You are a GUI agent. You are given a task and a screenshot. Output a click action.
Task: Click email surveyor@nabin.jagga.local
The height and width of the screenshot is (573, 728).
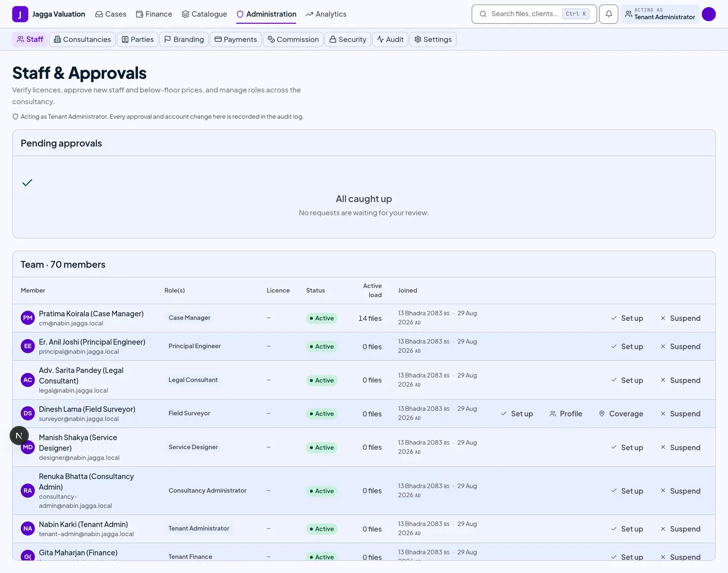pos(79,419)
